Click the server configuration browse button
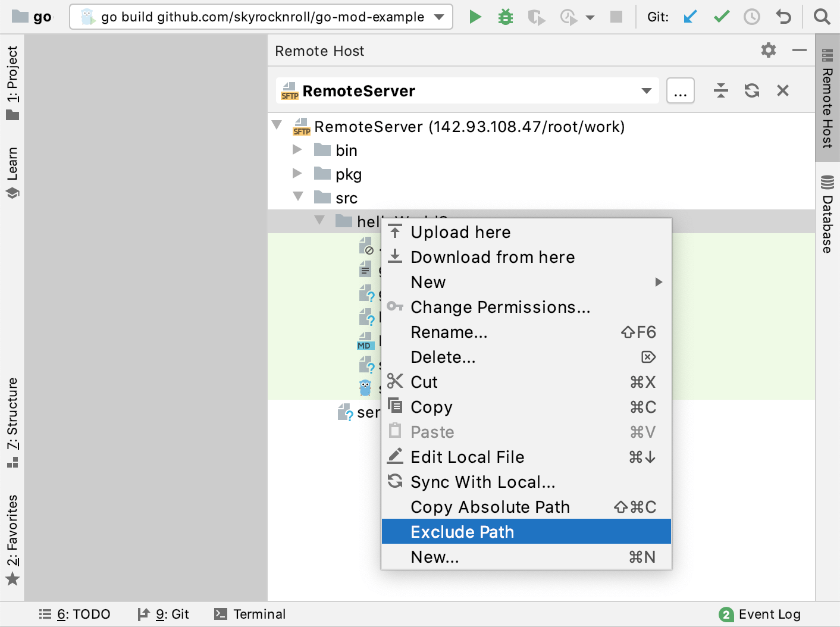 tap(681, 90)
